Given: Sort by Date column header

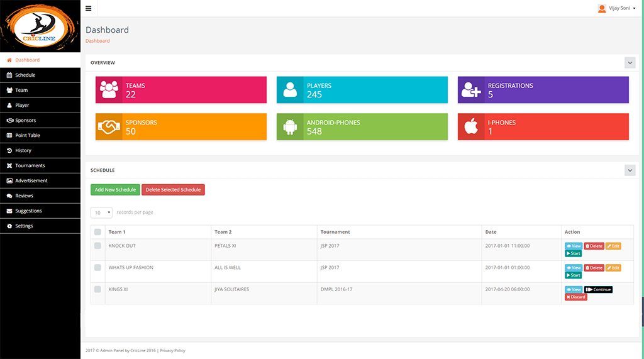Looking at the screenshot, I should (521, 232).
